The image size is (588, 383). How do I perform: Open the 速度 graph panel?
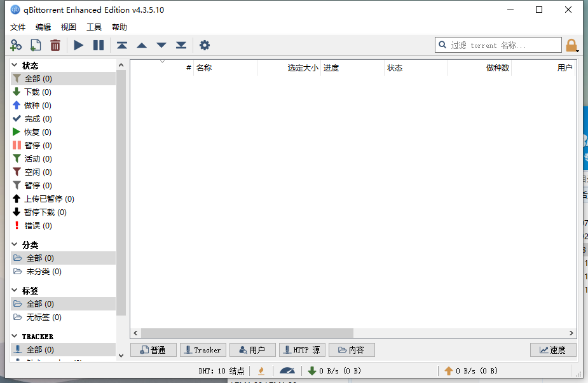coord(552,349)
